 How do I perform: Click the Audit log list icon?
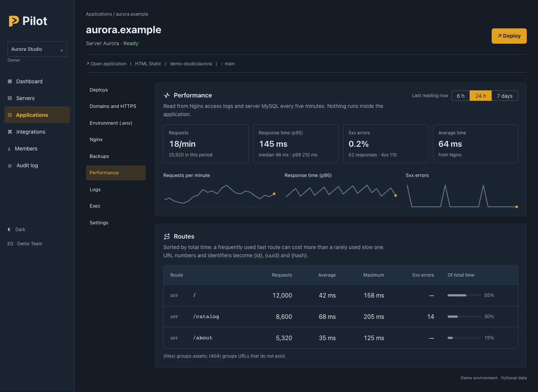click(x=10, y=166)
